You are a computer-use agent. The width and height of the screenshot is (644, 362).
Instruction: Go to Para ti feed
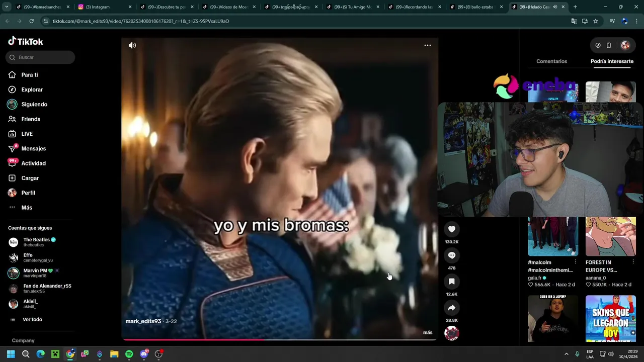[x=29, y=75]
